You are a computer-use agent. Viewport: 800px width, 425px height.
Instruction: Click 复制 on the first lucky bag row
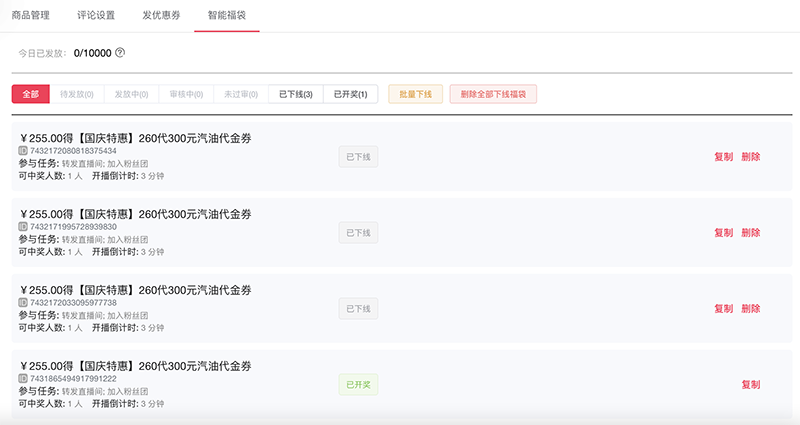(x=723, y=157)
